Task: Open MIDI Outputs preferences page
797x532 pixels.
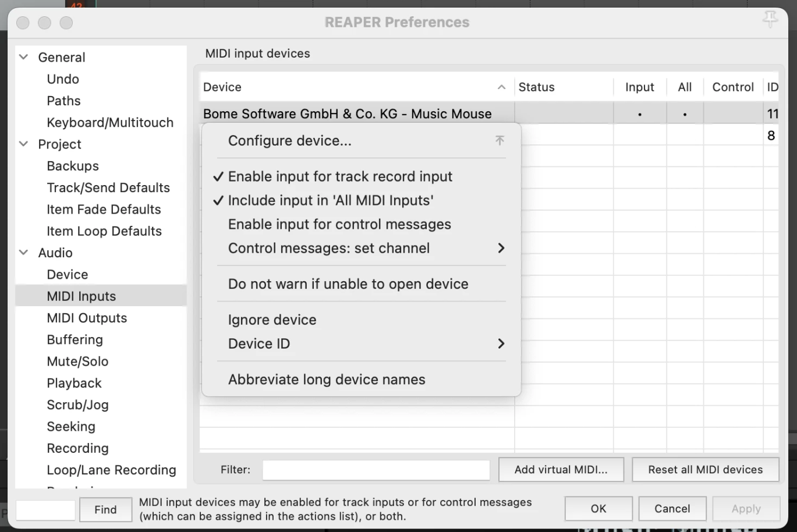Action: click(x=87, y=318)
